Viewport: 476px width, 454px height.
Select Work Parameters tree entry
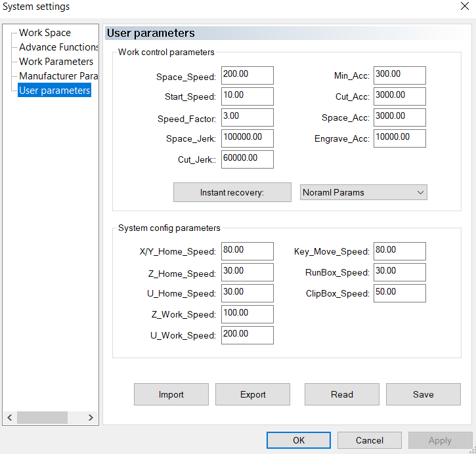(x=56, y=62)
